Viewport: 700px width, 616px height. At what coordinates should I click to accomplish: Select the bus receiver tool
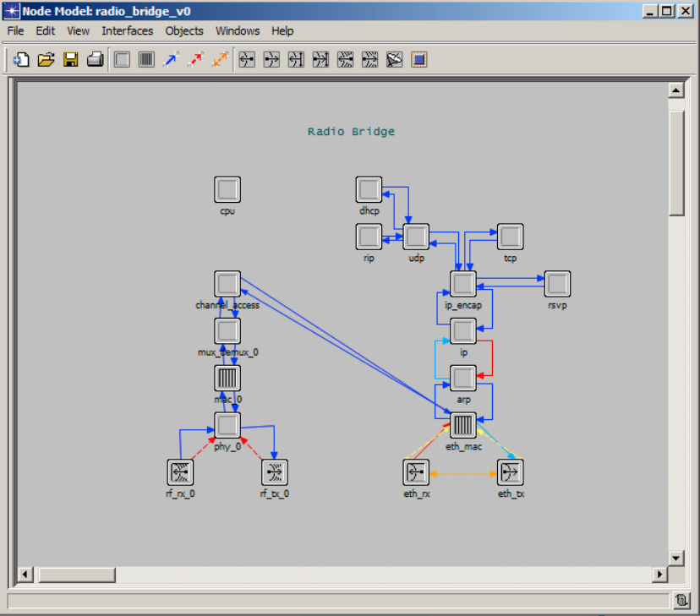296,59
